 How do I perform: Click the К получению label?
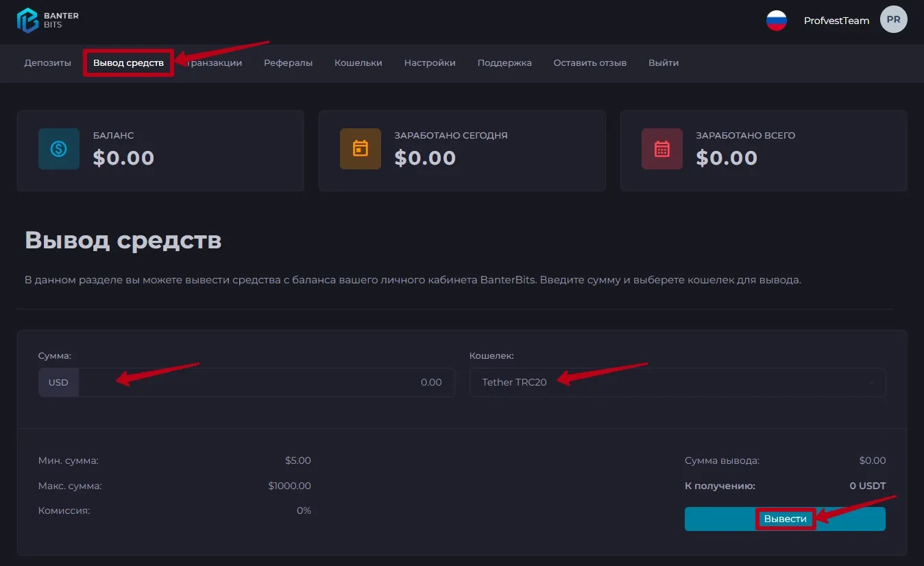tap(720, 486)
